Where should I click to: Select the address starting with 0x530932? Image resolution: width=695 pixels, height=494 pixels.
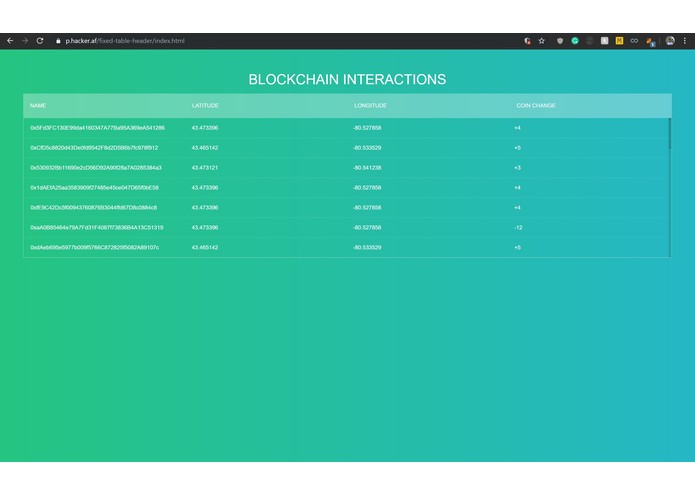96,167
